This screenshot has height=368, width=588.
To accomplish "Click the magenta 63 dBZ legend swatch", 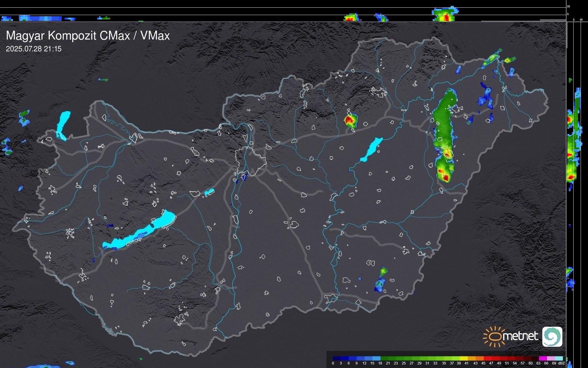I will click(x=542, y=358).
